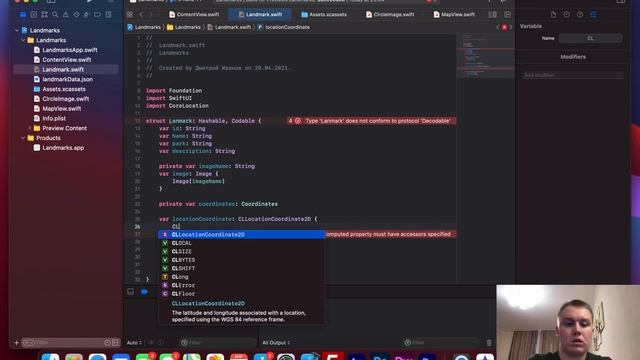The width and height of the screenshot is (640, 360).
Task: Choose CLong from completion list
Action: coord(242,277)
